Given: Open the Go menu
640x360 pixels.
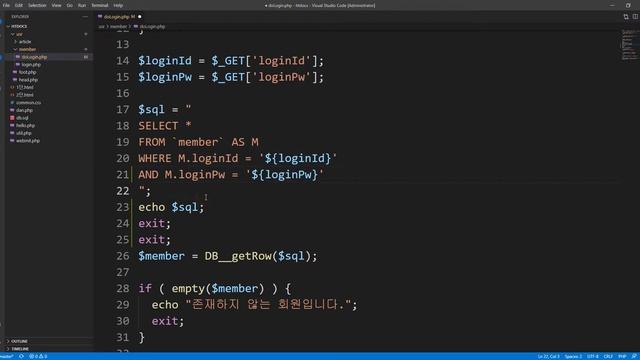Looking at the screenshot, I should click(69, 5).
